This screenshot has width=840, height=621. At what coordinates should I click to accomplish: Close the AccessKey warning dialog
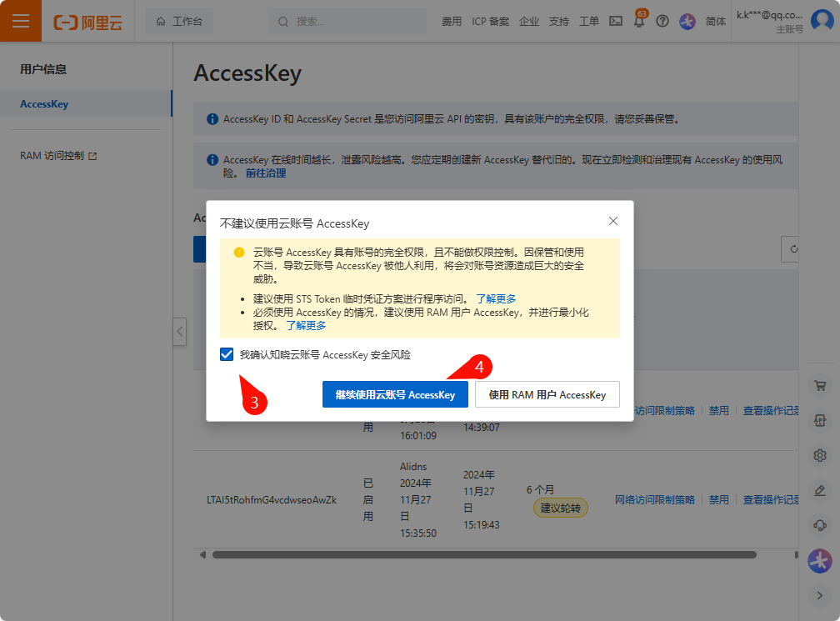pos(613,221)
